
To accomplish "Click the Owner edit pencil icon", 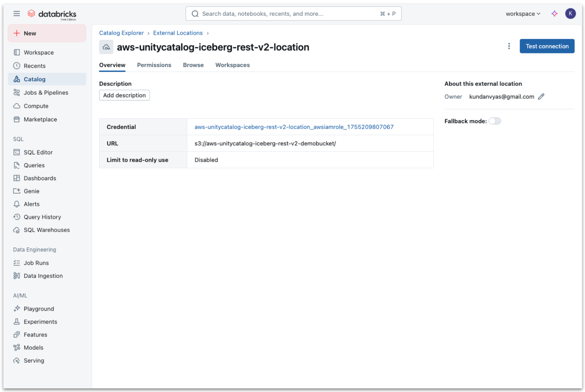I will [x=541, y=96].
